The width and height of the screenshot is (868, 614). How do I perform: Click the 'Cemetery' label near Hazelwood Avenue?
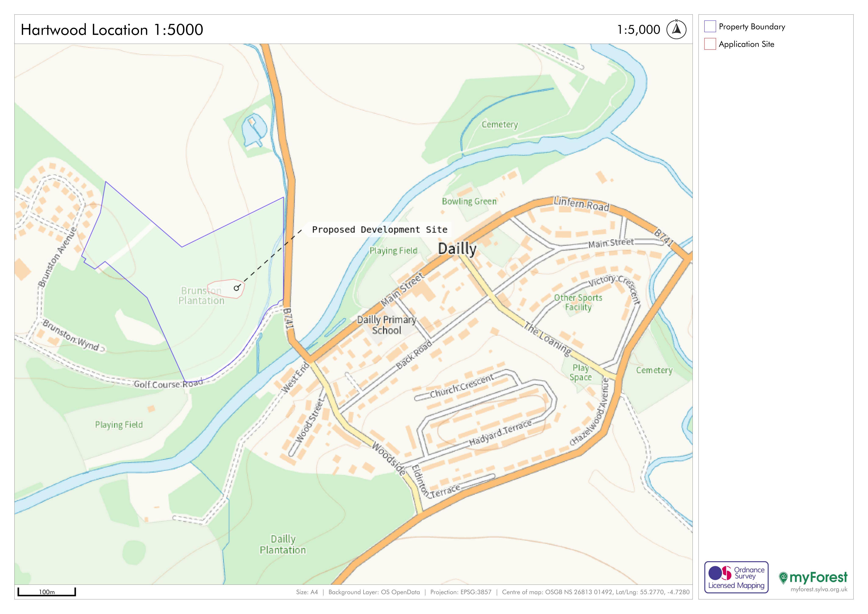654,370
